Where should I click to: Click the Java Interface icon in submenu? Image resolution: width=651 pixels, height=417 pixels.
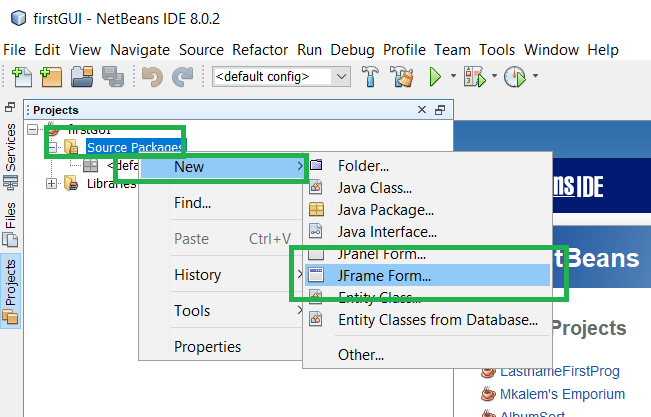[x=316, y=231]
